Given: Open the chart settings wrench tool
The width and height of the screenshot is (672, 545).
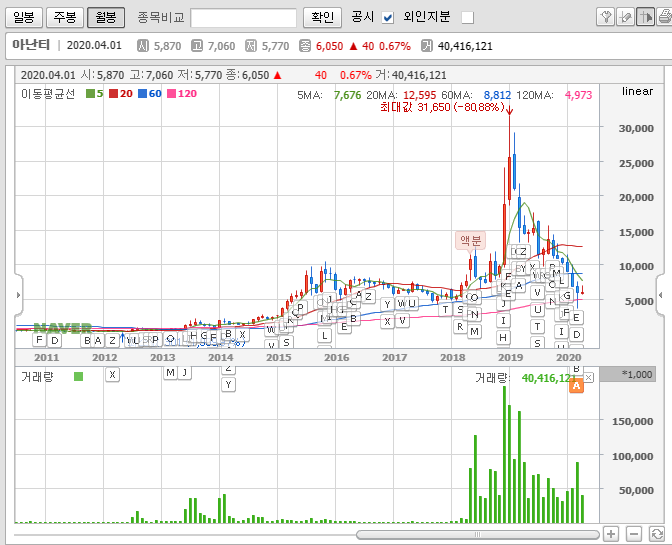Looking at the screenshot, I should 606,17.
